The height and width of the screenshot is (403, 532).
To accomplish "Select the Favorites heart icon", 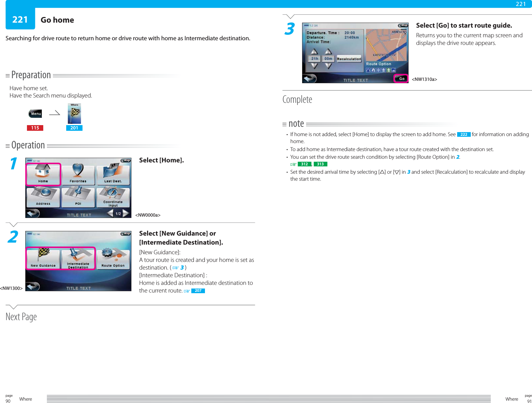I will (x=78, y=174).
